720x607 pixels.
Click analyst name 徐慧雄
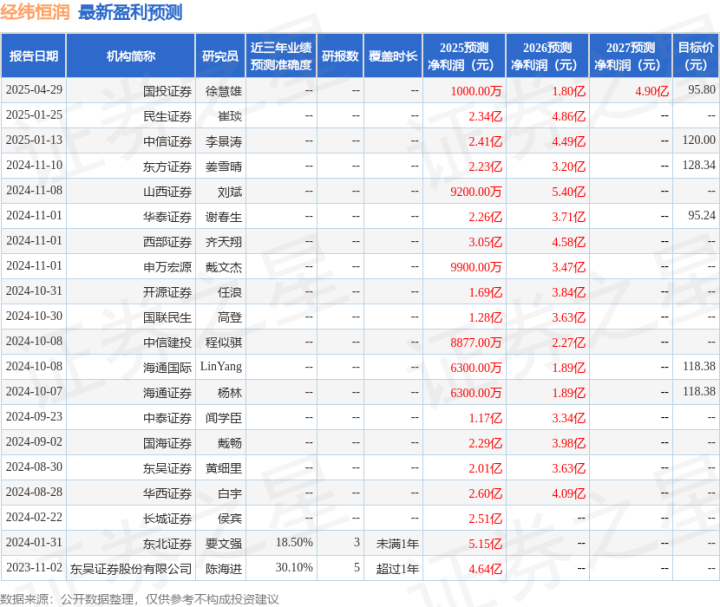[224, 91]
